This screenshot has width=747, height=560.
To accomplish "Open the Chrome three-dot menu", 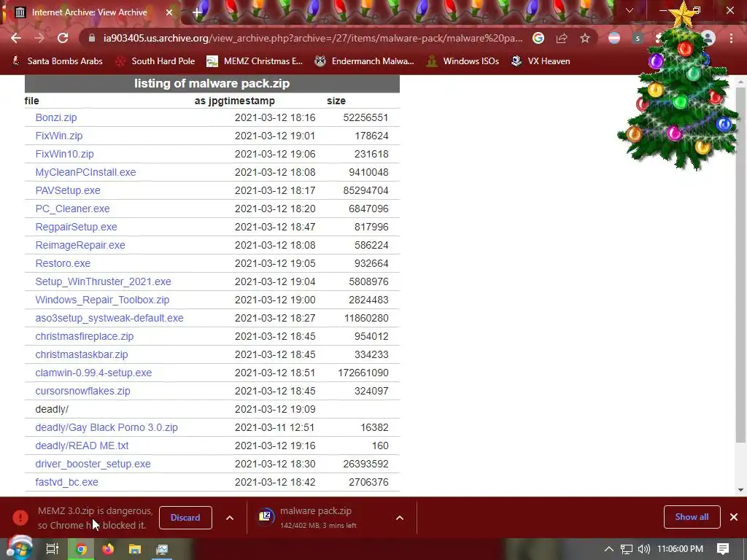I will pyautogui.click(x=731, y=38).
